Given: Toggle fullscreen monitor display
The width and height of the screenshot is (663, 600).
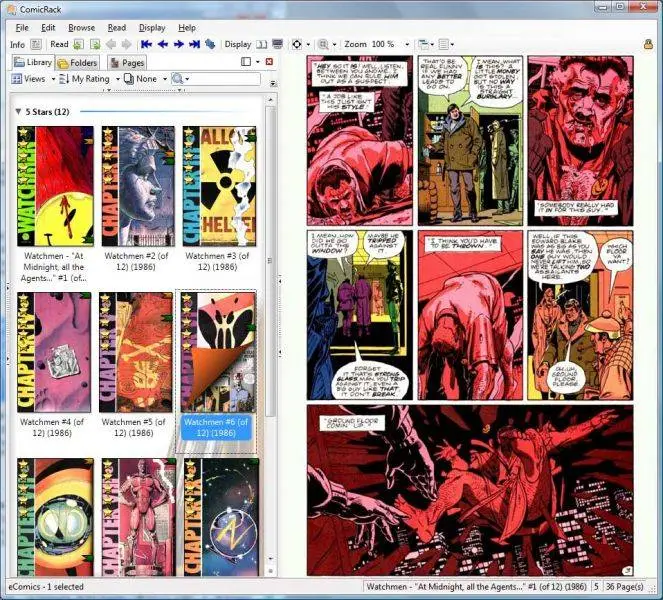Looking at the screenshot, I should [x=278, y=44].
